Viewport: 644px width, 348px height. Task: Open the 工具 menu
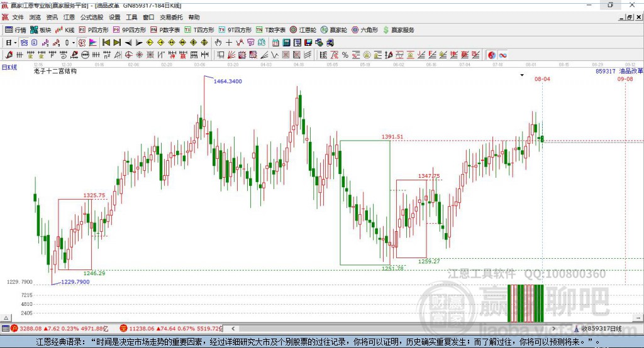(131, 17)
